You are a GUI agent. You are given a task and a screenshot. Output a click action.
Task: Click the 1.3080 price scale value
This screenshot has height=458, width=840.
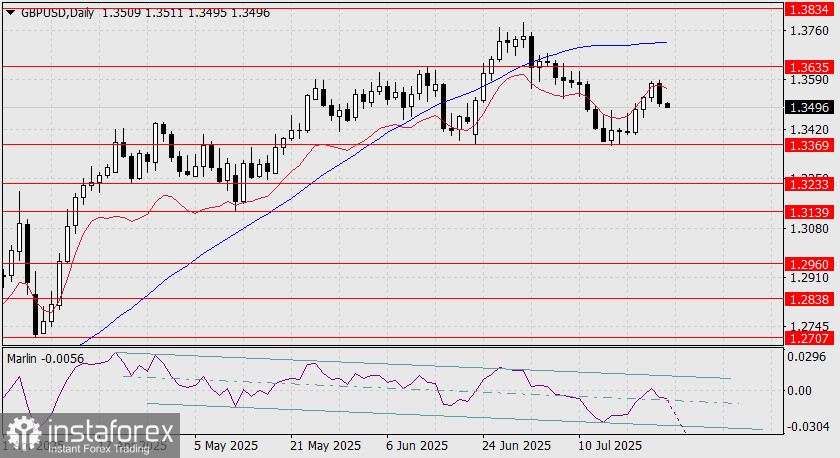(809, 229)
